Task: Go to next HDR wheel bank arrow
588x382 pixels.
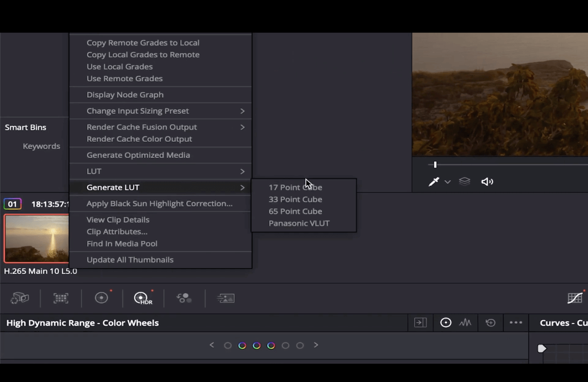Action: pos(316,345)
